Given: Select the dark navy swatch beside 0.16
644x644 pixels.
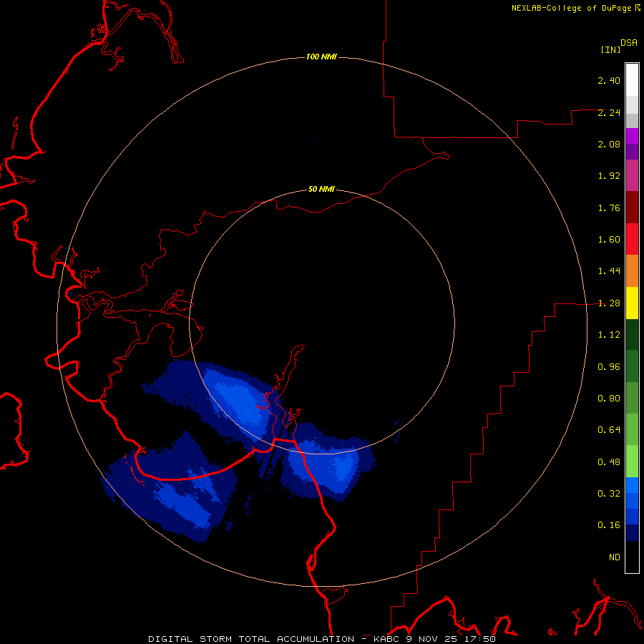Looking at the screenshot, I should tap(632, 533).
